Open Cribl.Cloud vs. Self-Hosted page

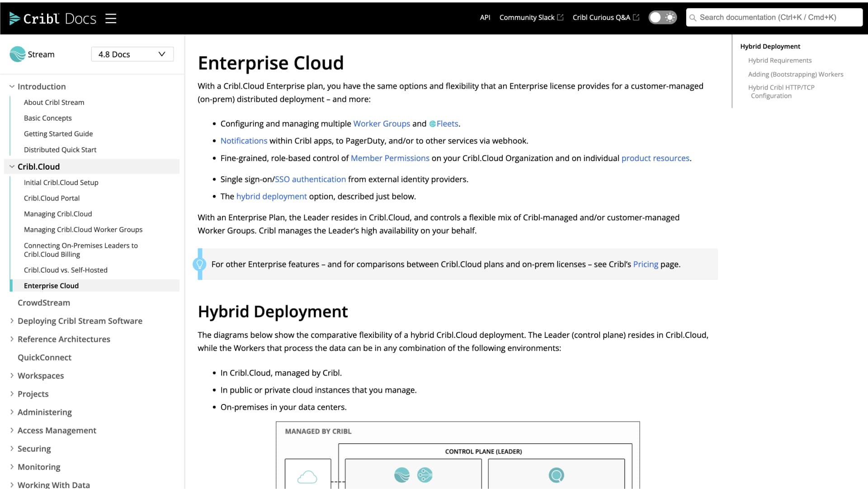(x=66, y=270)
